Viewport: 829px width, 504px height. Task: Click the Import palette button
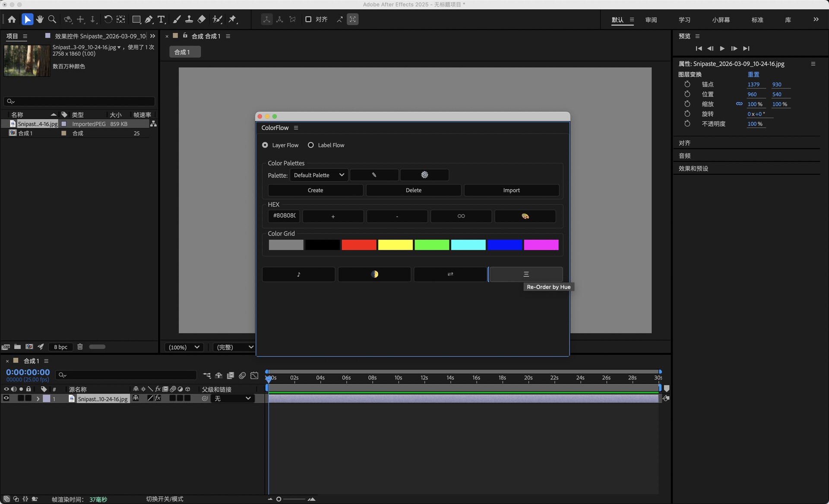coord(511,190)
